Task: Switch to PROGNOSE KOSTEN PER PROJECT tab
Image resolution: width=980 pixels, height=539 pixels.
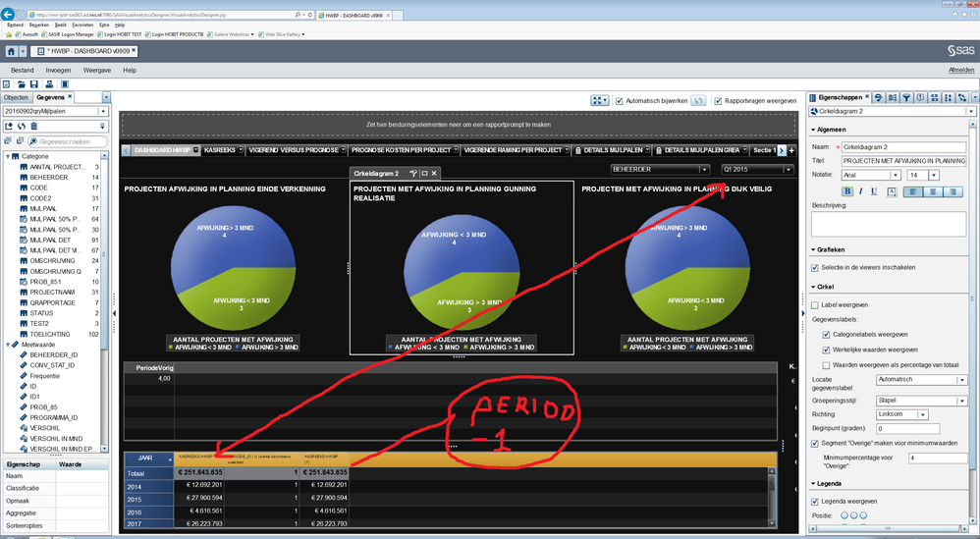Action: (404, 150)
